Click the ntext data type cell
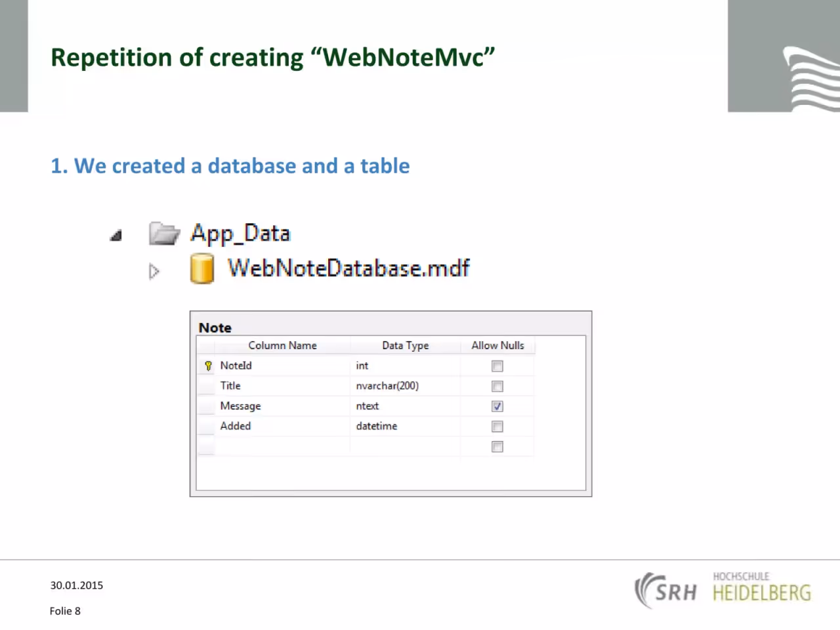840x630 pixels. 405,406
